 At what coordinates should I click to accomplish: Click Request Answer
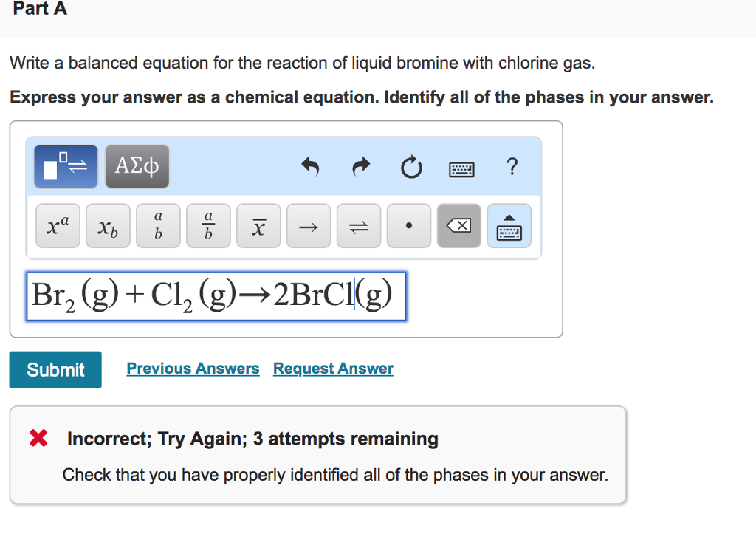pyautogui.click(x=332, y=368)
